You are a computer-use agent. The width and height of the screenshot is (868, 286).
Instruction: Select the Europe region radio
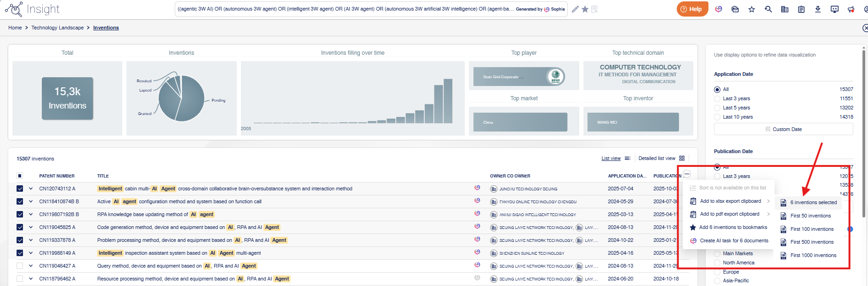click(717, 272)
